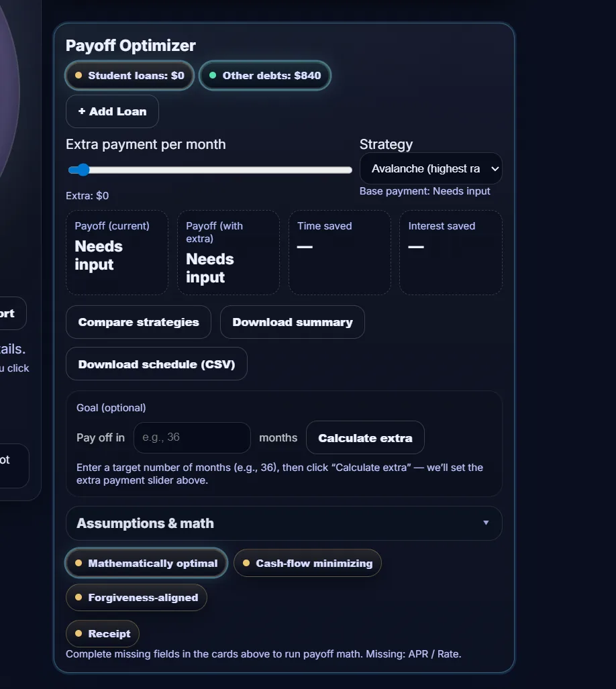Download the schedule as CSV
The width and height of the screenshot is (616, 689).
156,364
